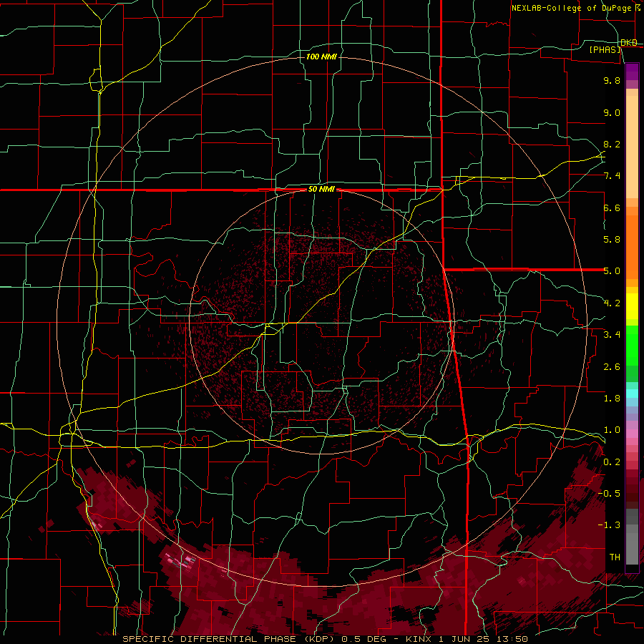Pick the bright orange color bar segment

coord(632,247)
